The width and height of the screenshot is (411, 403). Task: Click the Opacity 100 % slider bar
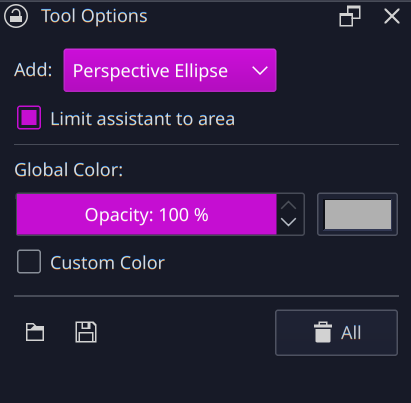pyautogui.click(x=146, y=214)
